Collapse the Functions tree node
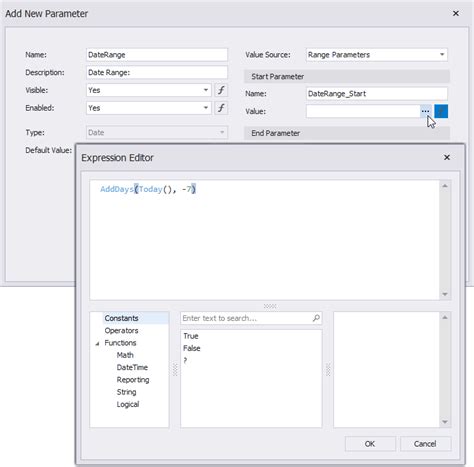The width and height of the screenshot is (474, 467). tap(97, 343)
